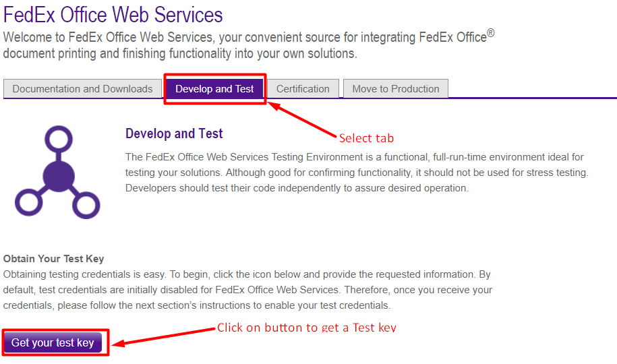Image resolution: width=617 pixels, height=364 pixels.
Task: Click the Develop and Test section heading
Action: click(174, 133)
